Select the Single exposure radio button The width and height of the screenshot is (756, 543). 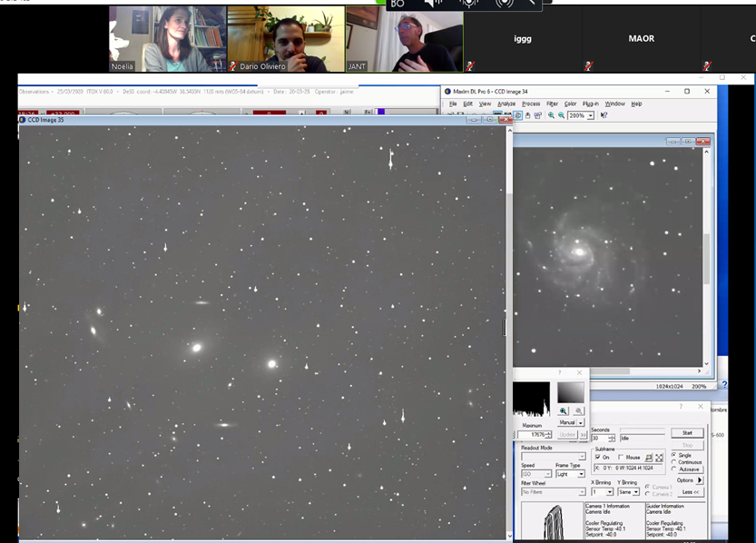674,455
